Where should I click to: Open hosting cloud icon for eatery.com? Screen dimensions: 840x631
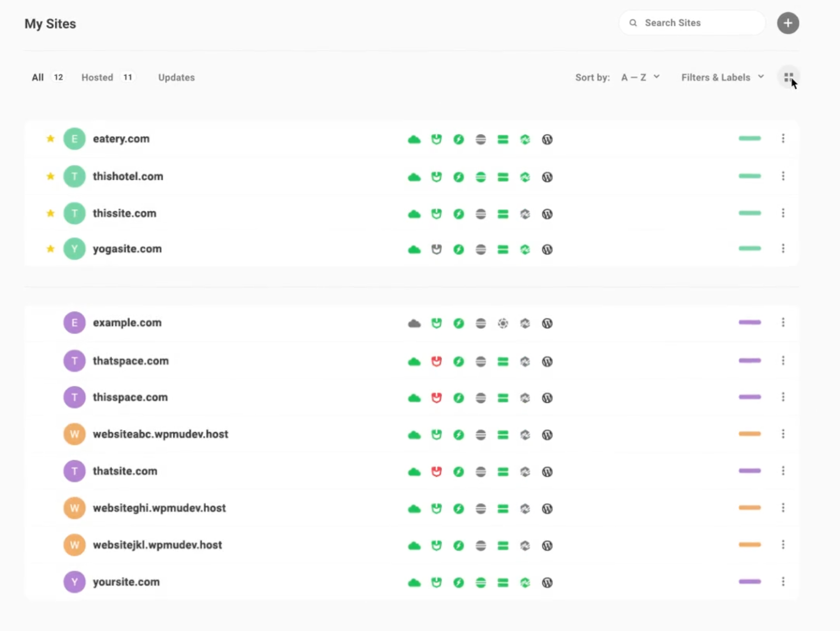[414, 140]
